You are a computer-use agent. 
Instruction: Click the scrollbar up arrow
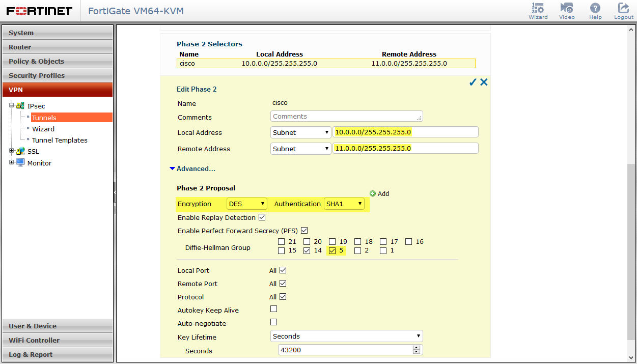(x=631, y=30)
